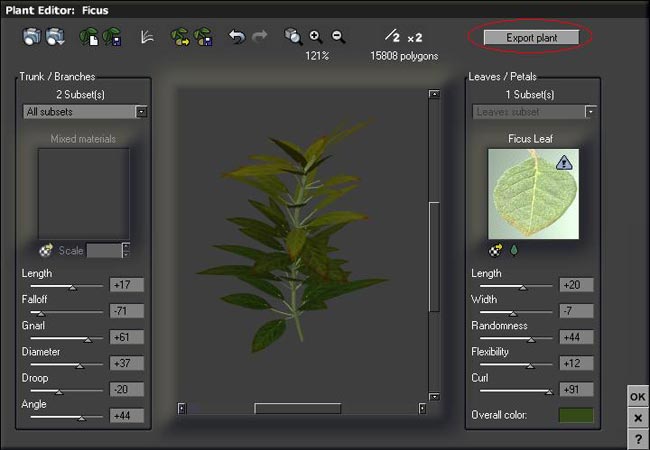Image resolution: width=650 pixels, height=450 pixels.
Task: Click the new plant species icon
Action: pos(89,36)
